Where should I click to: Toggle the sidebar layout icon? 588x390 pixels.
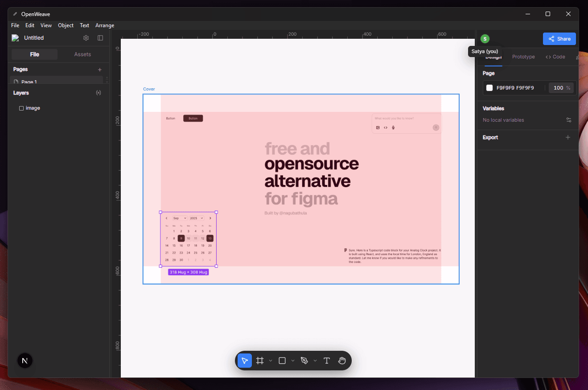(100, 38)
